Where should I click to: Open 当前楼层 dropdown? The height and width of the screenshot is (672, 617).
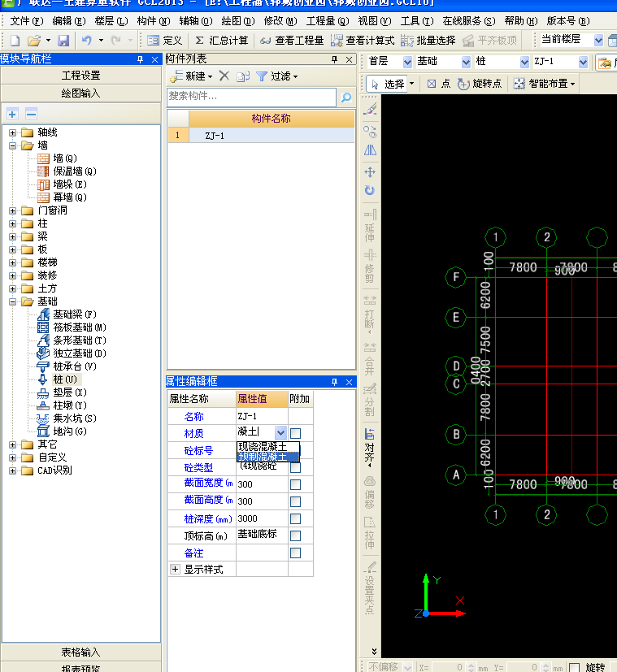(x=598, y=41)
